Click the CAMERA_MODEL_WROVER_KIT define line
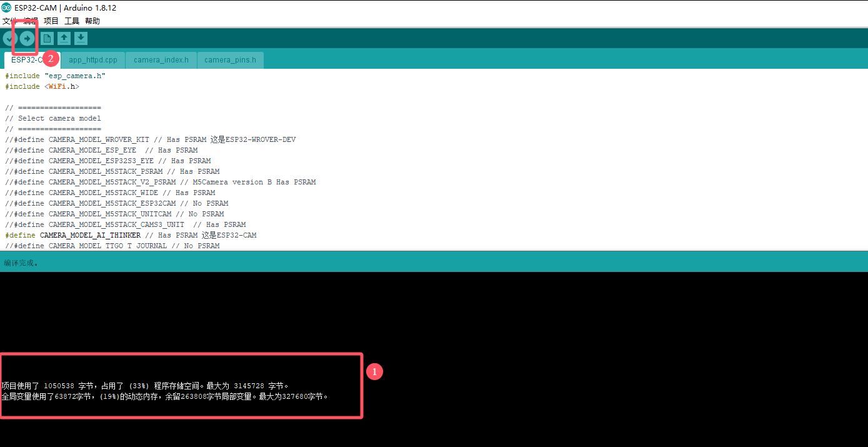868x447 pixels. point(151,139)
